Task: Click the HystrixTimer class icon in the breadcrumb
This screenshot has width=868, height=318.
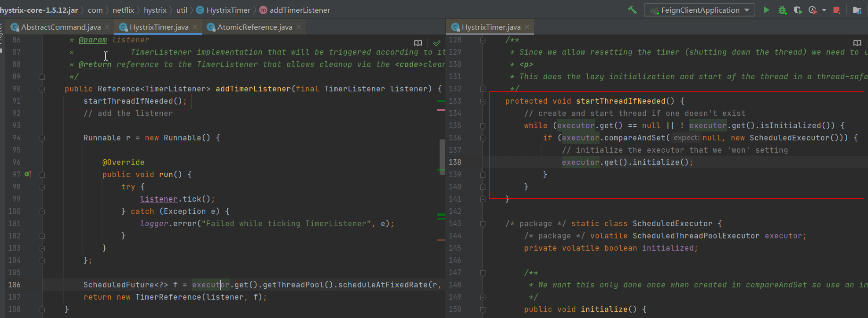Action: (x=200, y=10)
